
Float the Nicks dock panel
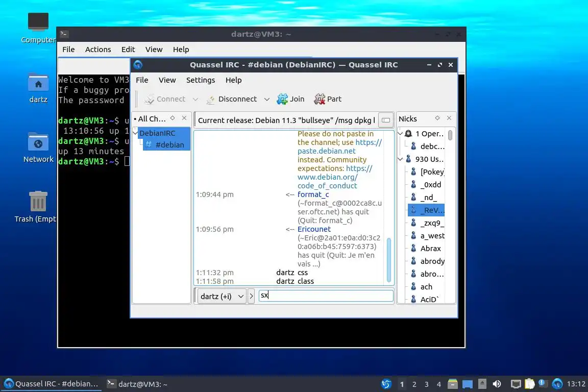tap(437, 118)
